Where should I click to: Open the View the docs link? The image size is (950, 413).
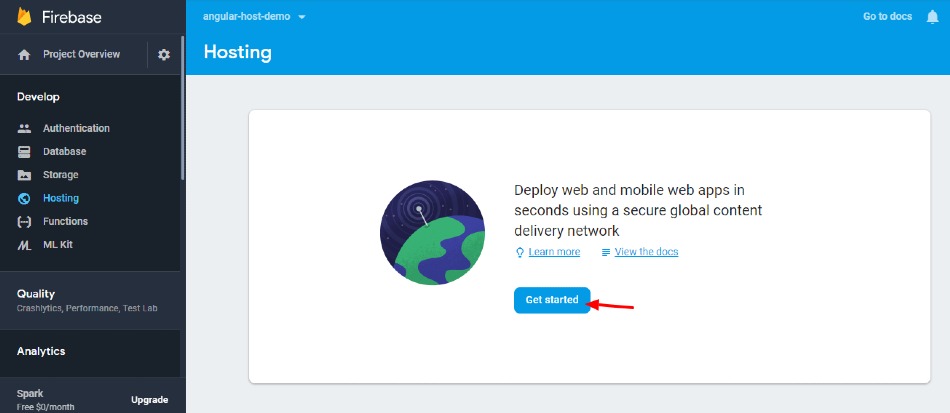[646, 252]
